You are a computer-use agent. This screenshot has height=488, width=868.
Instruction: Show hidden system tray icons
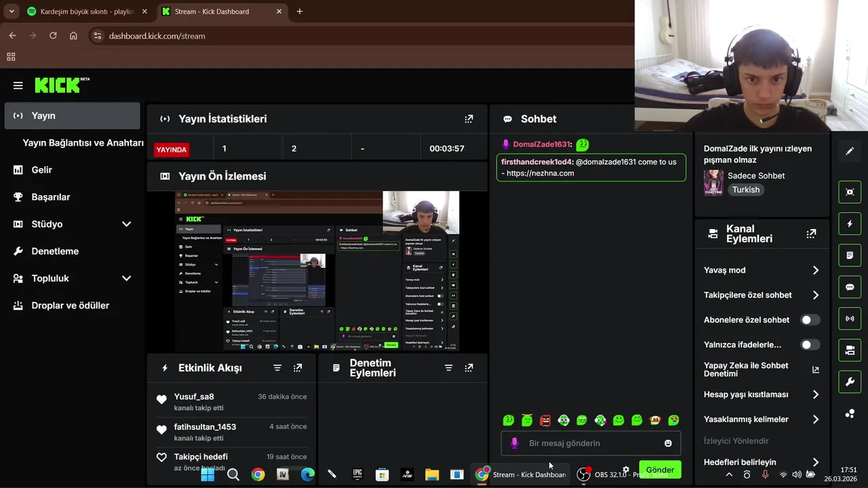(x=729, y=474)
